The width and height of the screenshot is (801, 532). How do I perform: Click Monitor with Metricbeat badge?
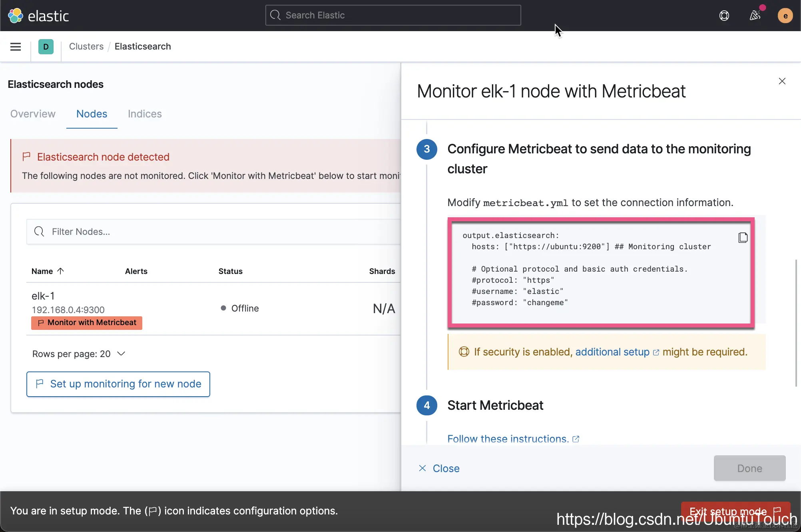(x=87, y=323)
